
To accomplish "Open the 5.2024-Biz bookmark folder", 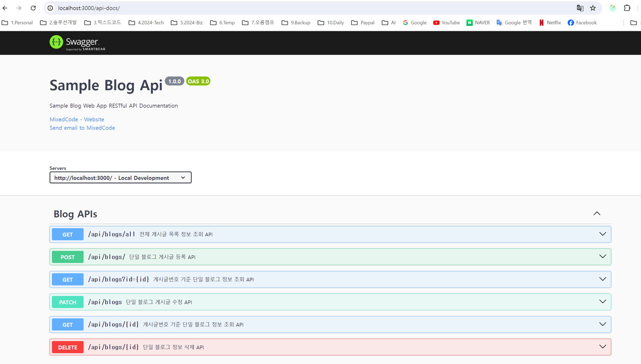I will click(187, 23).
